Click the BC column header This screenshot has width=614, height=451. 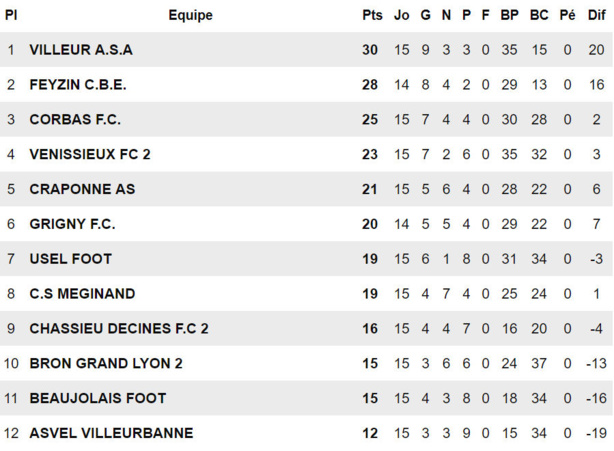click(539, 15)
